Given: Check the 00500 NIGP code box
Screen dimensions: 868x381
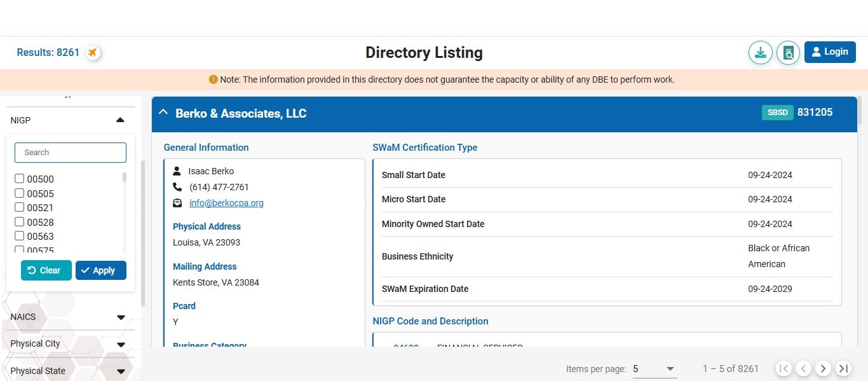Looking at the screenshot, I should pos(20,179).
